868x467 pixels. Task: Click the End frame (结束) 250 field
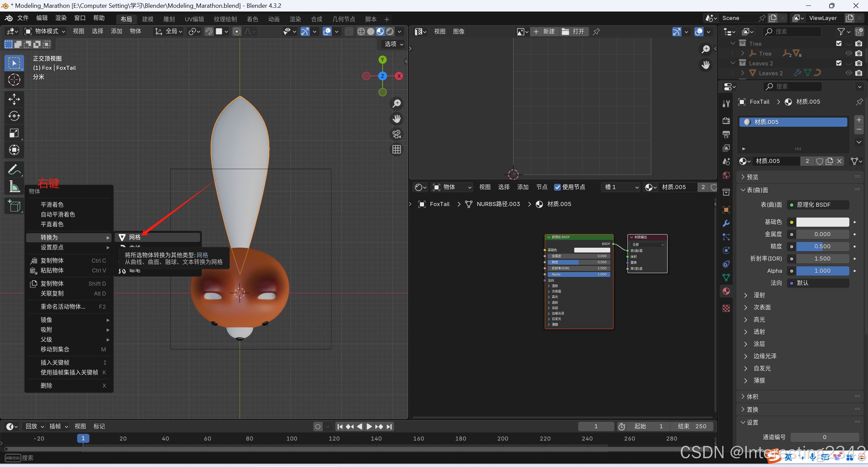point(692,426)
